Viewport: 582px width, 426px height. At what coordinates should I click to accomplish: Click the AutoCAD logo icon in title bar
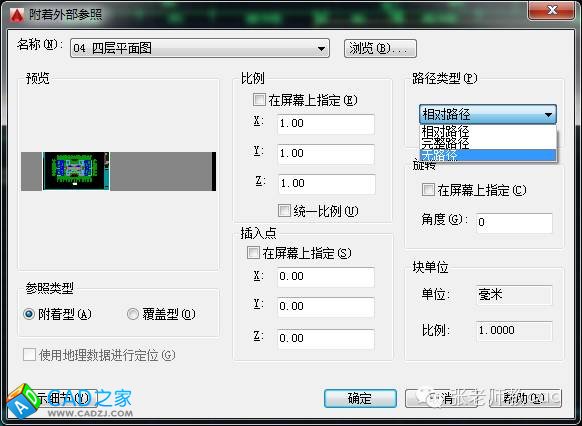point(16,15)
